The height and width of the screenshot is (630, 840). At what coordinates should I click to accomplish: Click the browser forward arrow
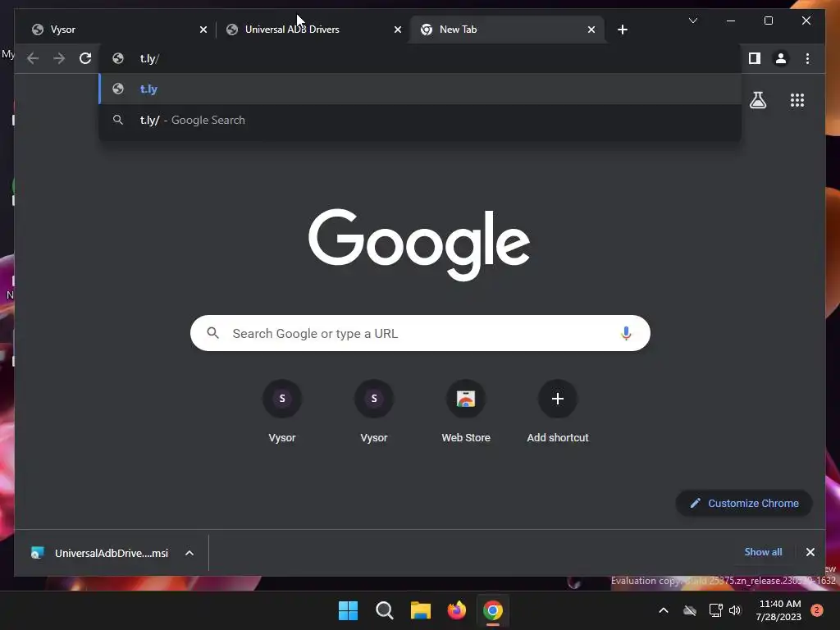(59, 58)
